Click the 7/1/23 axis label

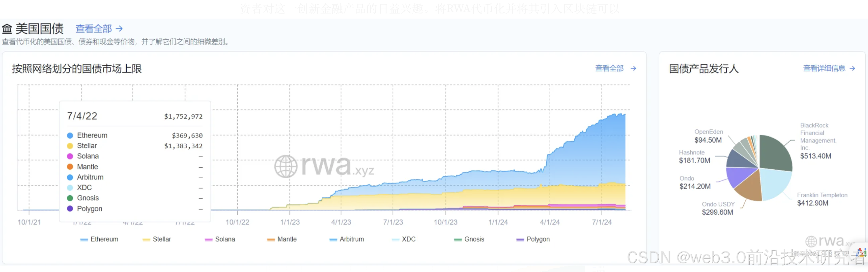coord(393,222)
